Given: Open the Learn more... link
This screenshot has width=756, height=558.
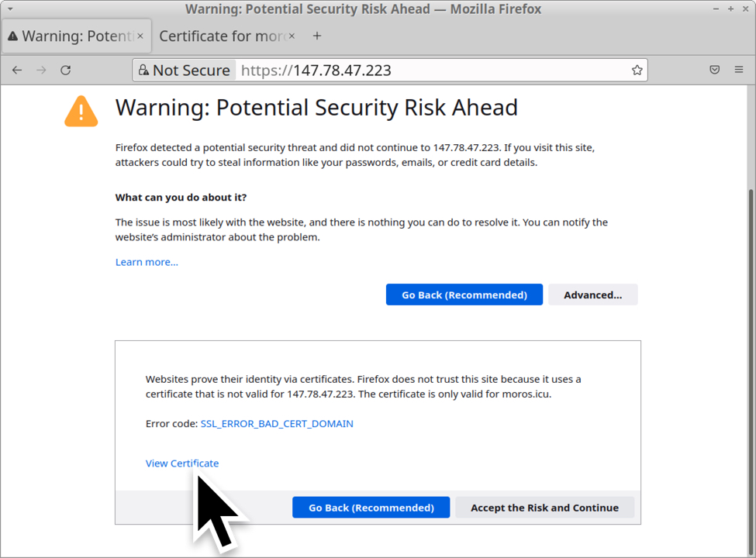Looking at the screenshot, I should coord(147,262).
